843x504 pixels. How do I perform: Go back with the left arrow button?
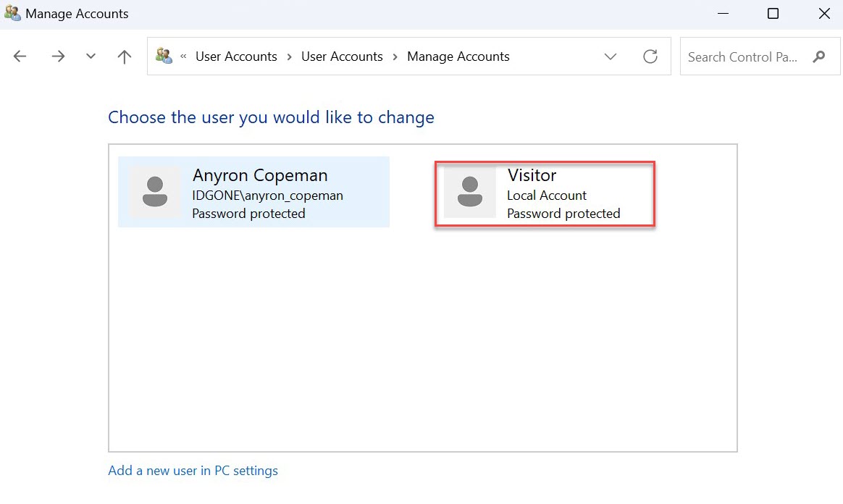pyautogui.click(x=20, y=56)
